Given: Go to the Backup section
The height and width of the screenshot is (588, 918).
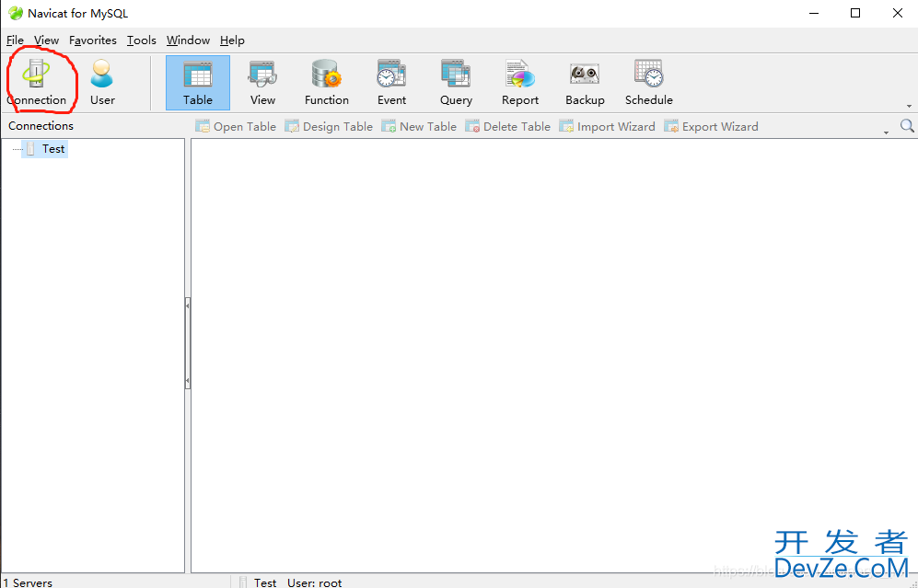Looking at the screenshot, I should [x=585, y=83].
